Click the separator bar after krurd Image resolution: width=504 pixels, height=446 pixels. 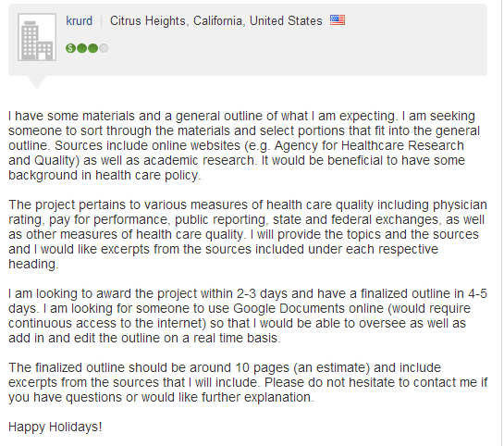(101, 21)
